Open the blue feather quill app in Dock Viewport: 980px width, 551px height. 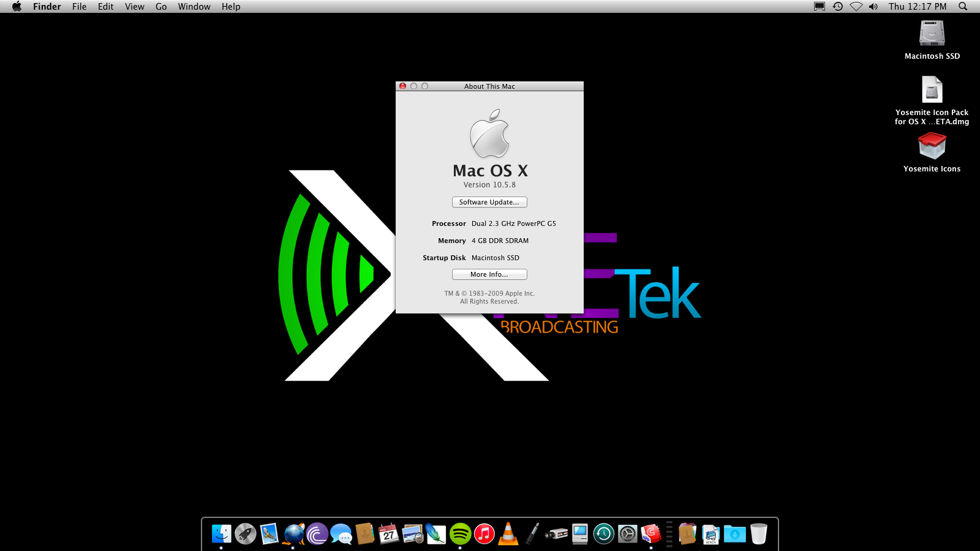click(x=436, y=534)
